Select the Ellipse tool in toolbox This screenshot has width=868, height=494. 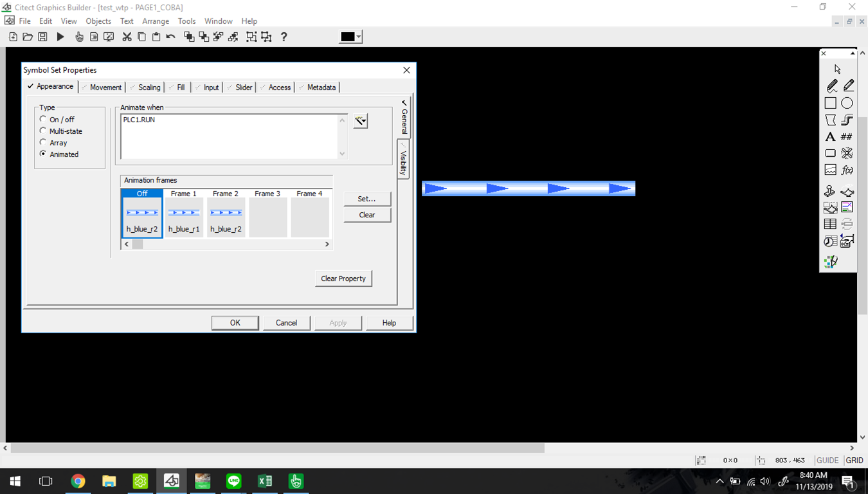tap(847, 103)
